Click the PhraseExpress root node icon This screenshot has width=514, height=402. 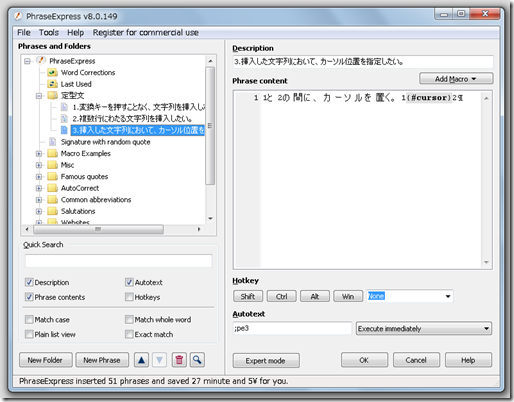pyautogui.click(x=41, y=61)
